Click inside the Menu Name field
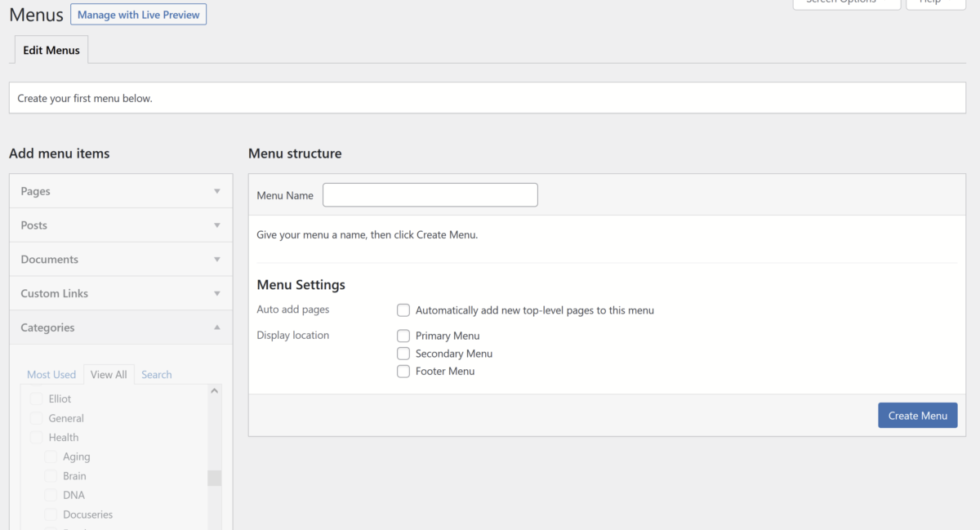The image size is (980, 530). [x=430, y=194]
